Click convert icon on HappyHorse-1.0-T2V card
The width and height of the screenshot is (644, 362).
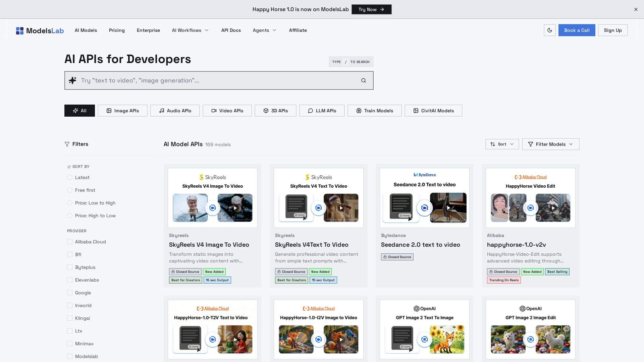213,340
